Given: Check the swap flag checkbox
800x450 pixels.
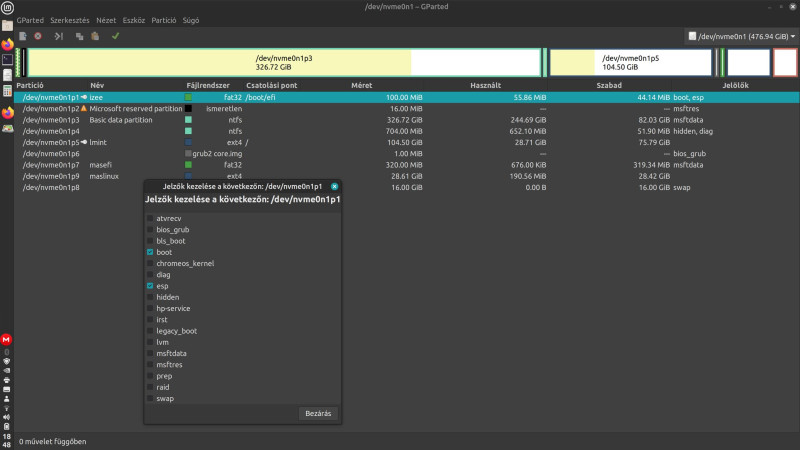Looking at the screenshot, I should pyautogui.click(x=150, y=398).
